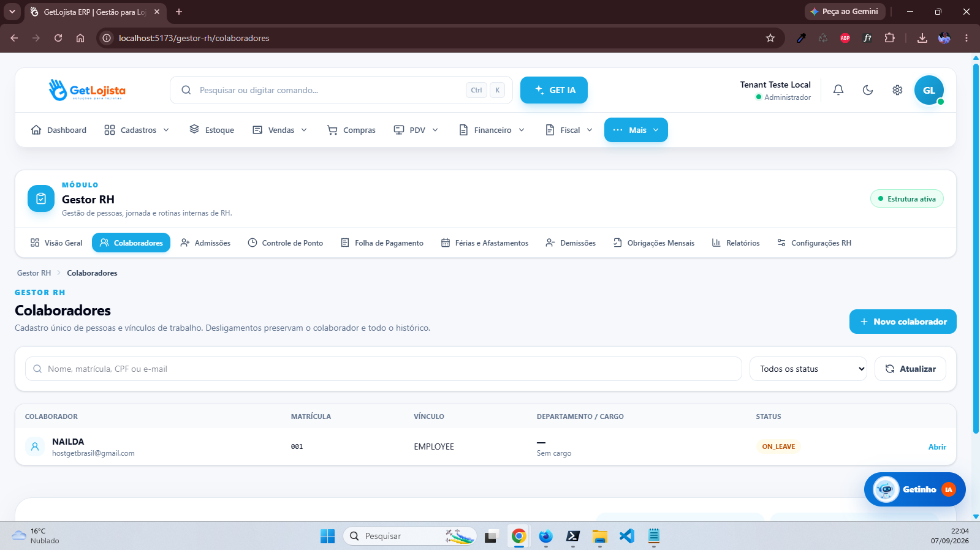The image size is (980, 550).
Task: Open the Controle de Ponto tab
Action: point(286,243)
